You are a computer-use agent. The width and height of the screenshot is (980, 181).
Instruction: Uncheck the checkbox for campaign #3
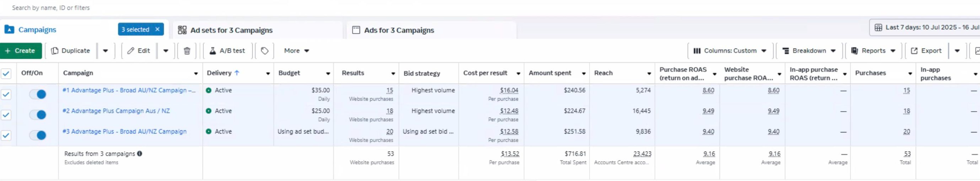[6, 135]
